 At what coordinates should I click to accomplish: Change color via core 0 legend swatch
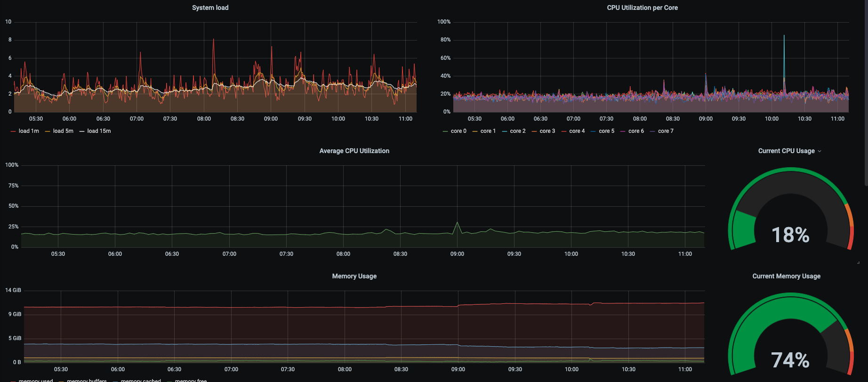tap(445, 131)
